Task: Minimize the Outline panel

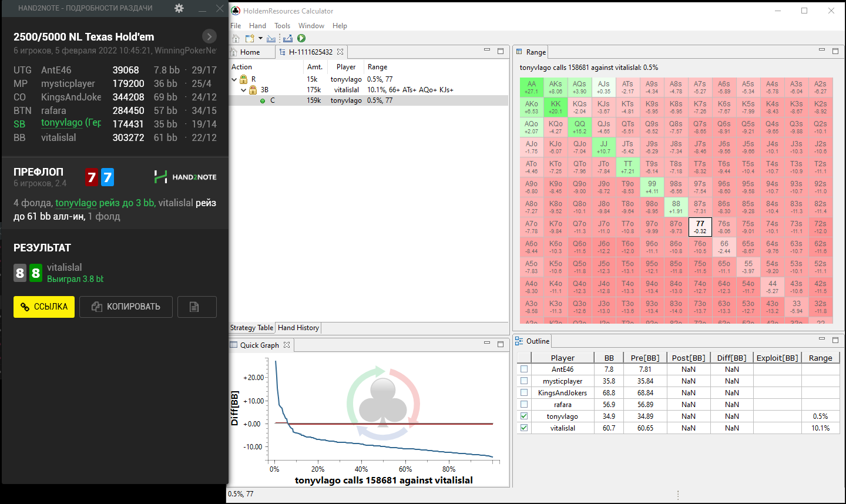Action: (822, 339)
